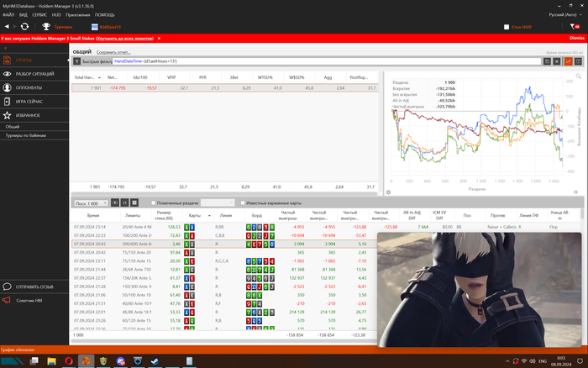The image size is (588, 368).
Task: Click the magnifier zoom icon on the graph
Action: tap(579, 76)
